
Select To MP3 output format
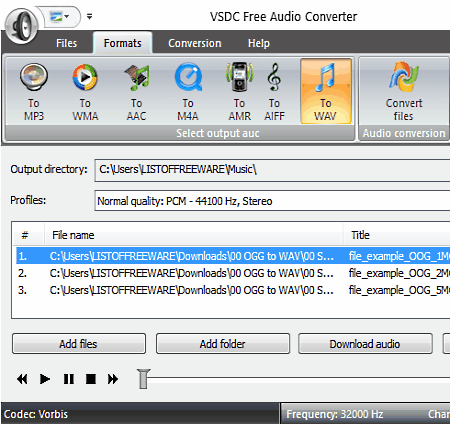34,92
